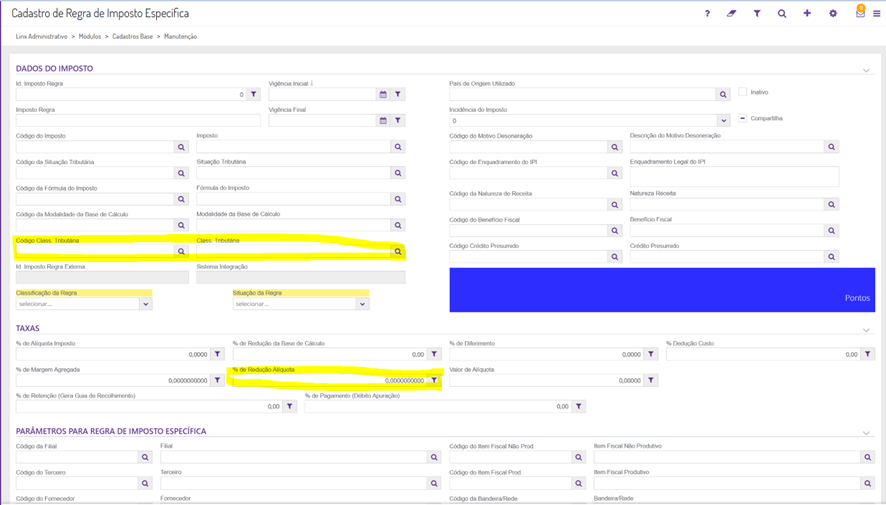Image resolution: width=886 pixels, height=505 pixels.
Task: Click magnifier beside País de Origem Utilizado
Action: click(722, 95)
